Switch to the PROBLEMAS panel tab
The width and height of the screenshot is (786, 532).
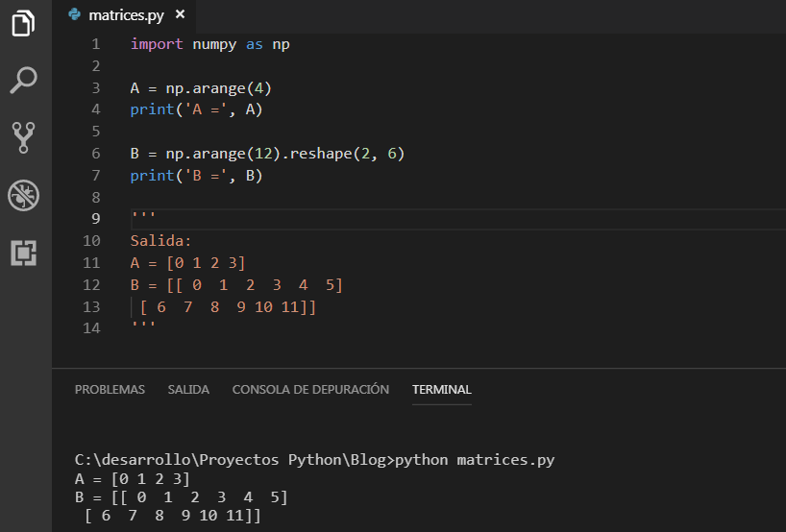tap(110, 389)
